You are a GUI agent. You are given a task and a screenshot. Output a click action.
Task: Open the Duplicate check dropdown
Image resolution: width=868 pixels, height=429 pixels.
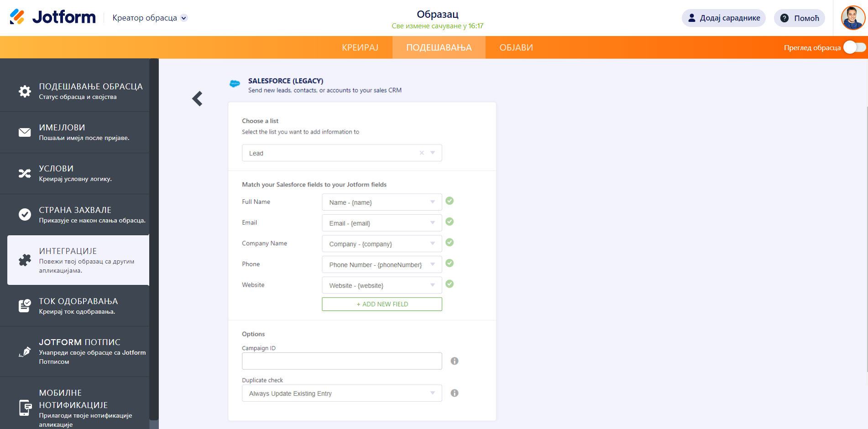coord(342,393)
